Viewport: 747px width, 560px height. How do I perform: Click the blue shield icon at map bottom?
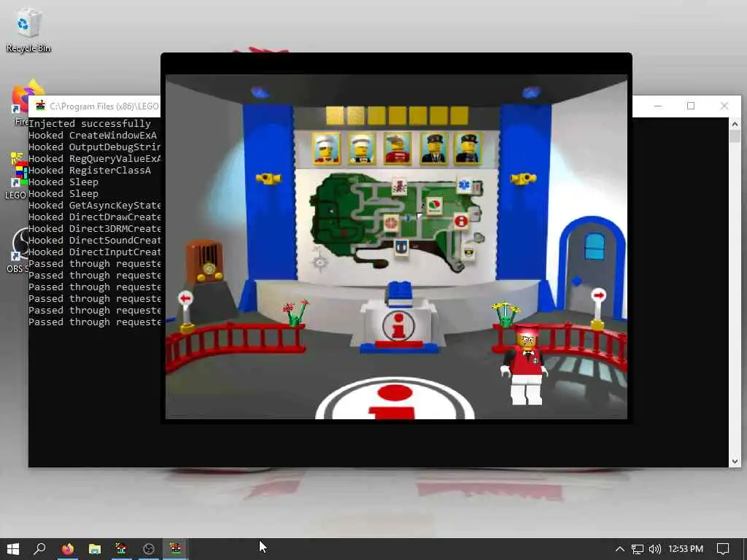pos(401,248)
